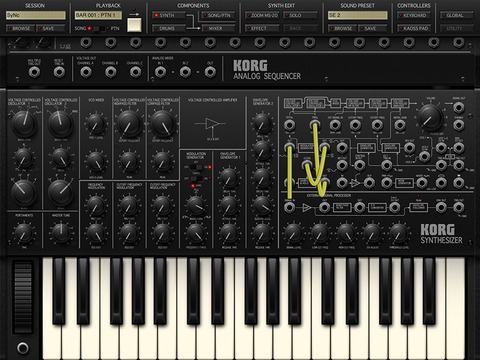Click the Voltage Out Channel B jack
This screenshot has height=360, width=480.
click(110, 72)
